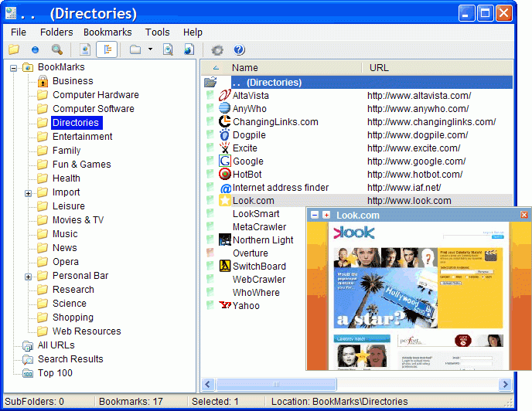532x411 pixels.
Task: Select the Web Resources folder
Action: coord(87,331)
